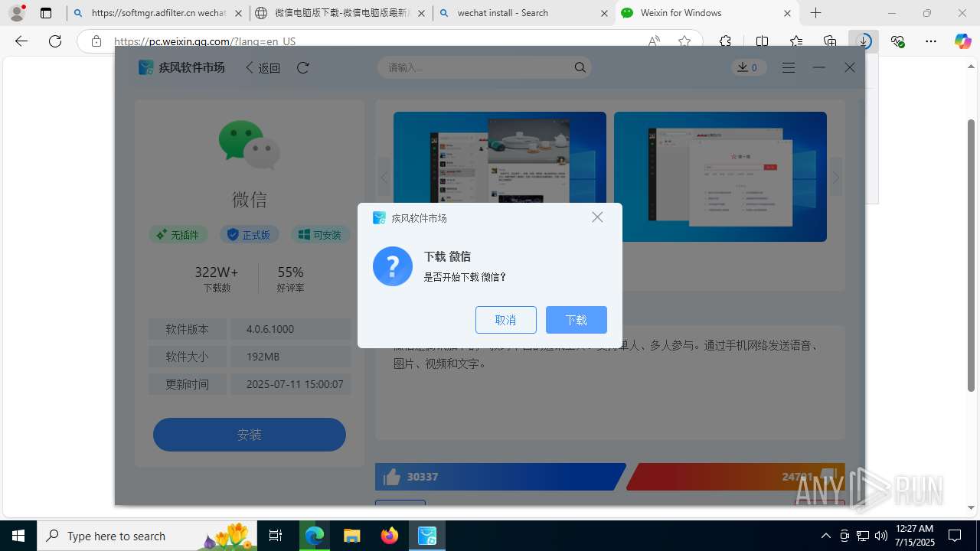Screen dimensions: 980x551
Task: Open tab actions menu icon
Action: pyautogui.click(x=46, y=13)
